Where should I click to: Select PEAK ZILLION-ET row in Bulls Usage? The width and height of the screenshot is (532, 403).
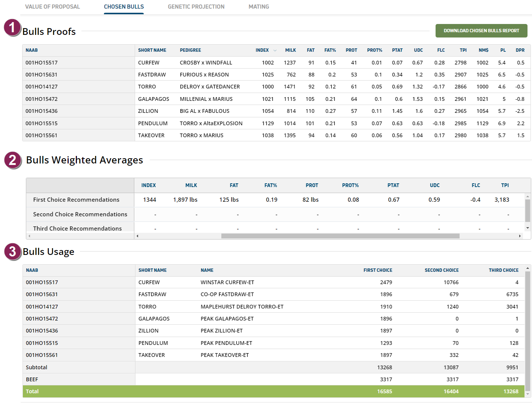[221, 331]
